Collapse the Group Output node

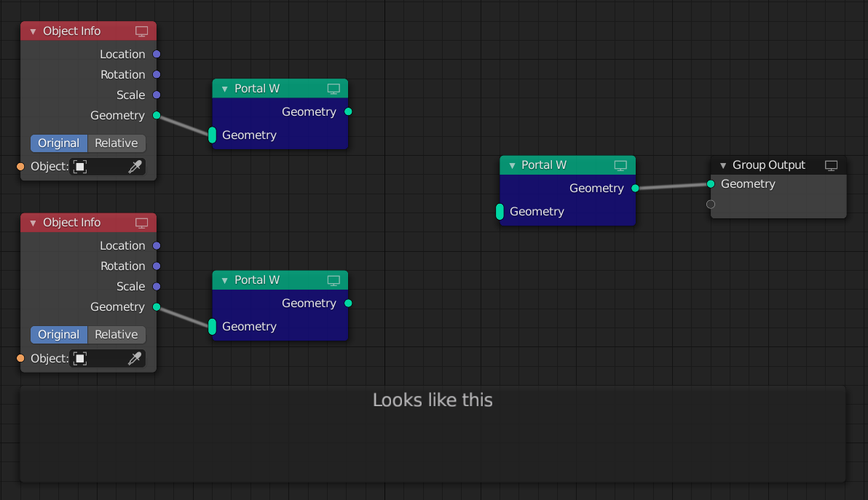pyautogui.click(x=722, y=165)
